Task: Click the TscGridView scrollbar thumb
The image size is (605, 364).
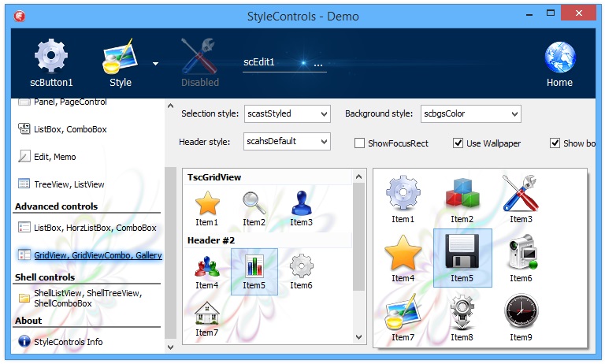Action: 358,236
